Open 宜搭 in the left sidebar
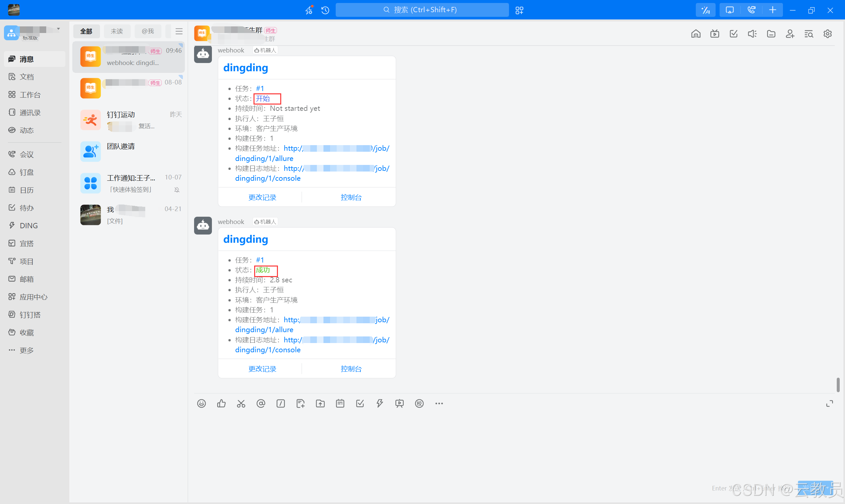This screenshot has width=845, height=504. [35, 243]
